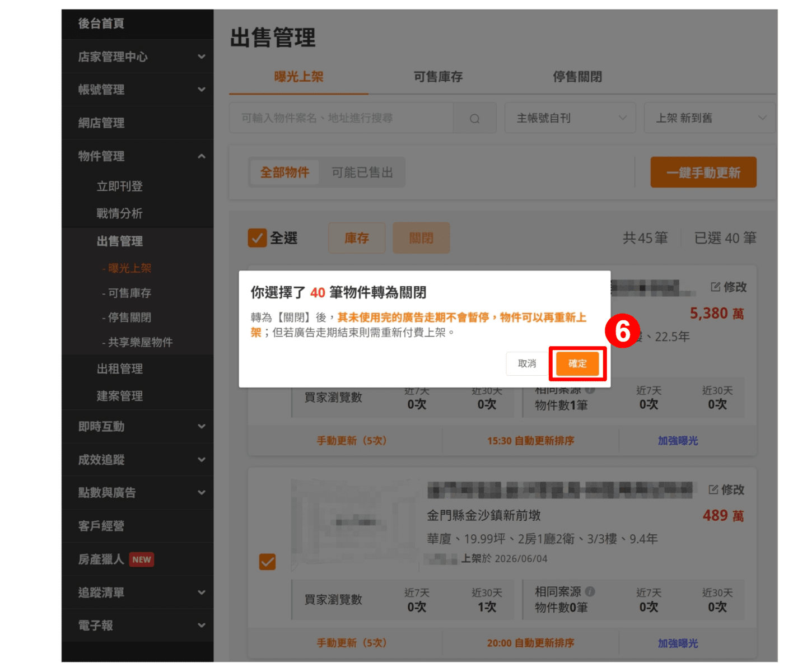Screen dimensions: 793x672
Task: Click 加強曝光 on the 489萬 listing
Action: [x=678, y=643]
